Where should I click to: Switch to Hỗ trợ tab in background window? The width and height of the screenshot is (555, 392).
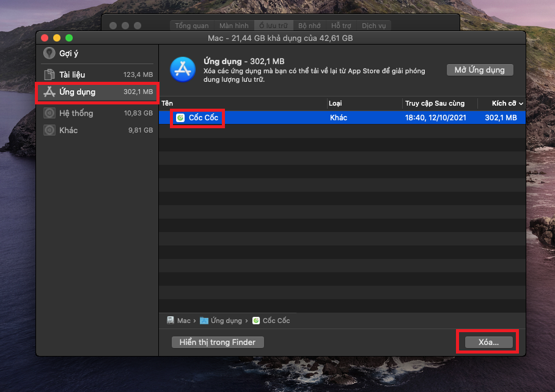tap(341, 26)
